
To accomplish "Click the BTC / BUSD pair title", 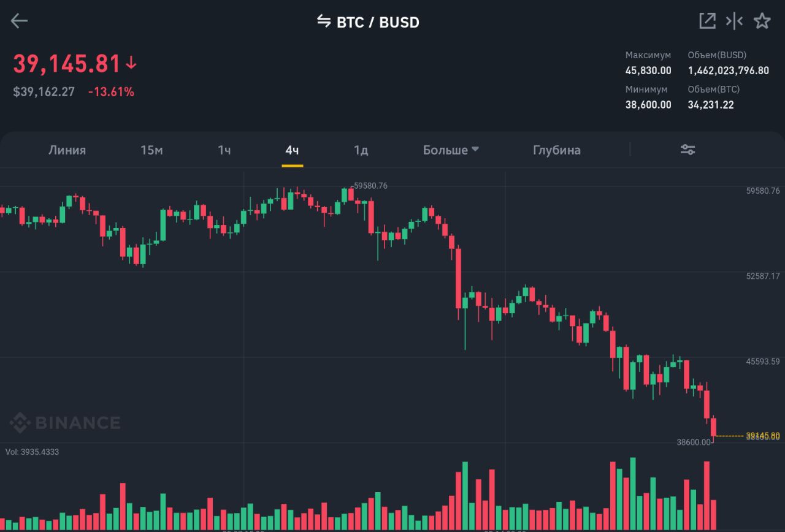I will [378, 22].
